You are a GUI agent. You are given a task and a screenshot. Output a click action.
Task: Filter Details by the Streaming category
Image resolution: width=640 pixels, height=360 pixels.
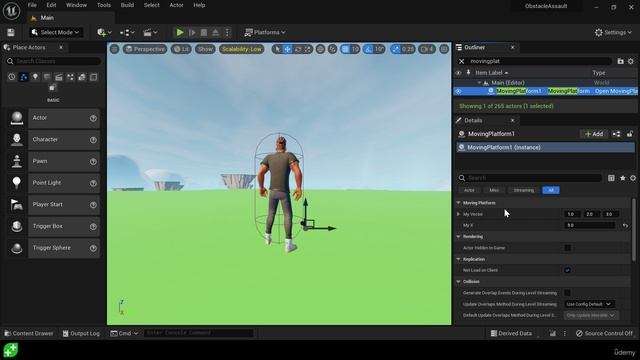click(524, 190)
